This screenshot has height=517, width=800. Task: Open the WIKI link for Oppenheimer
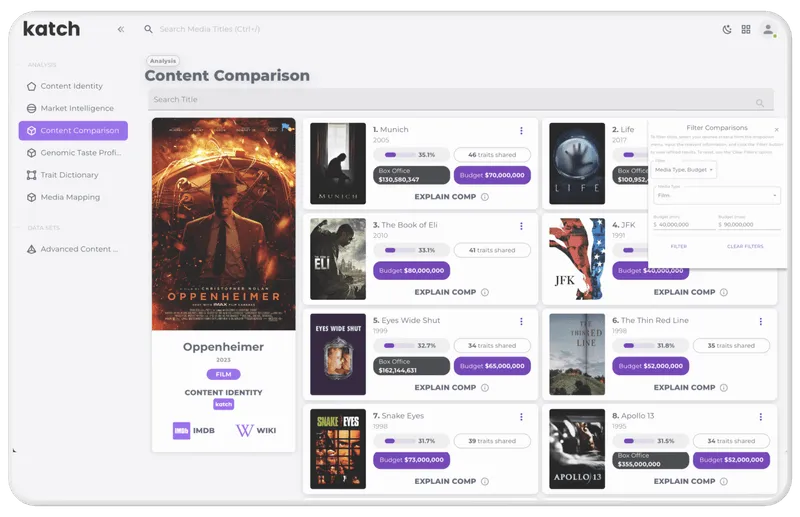coord(256,431)
